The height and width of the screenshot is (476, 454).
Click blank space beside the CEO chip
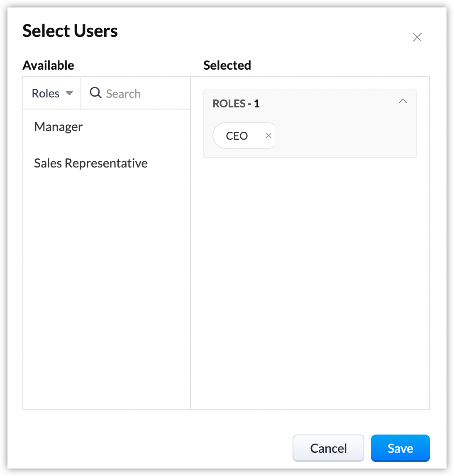pos(344,136)
